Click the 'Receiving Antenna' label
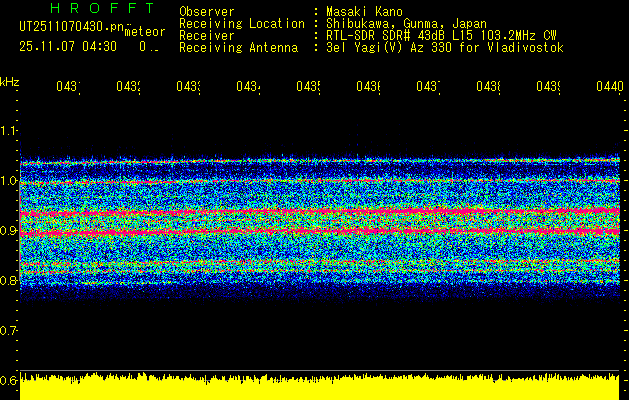629x400 pixels. 238,48
